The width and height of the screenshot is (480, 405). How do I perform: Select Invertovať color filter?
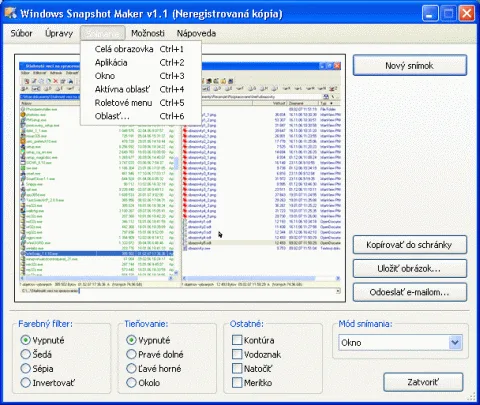pyautogui.click(x=48, y=383)
